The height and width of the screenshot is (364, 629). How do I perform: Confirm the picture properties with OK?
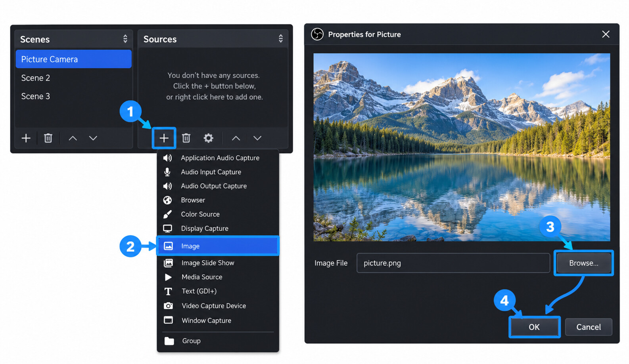point(534,327)
